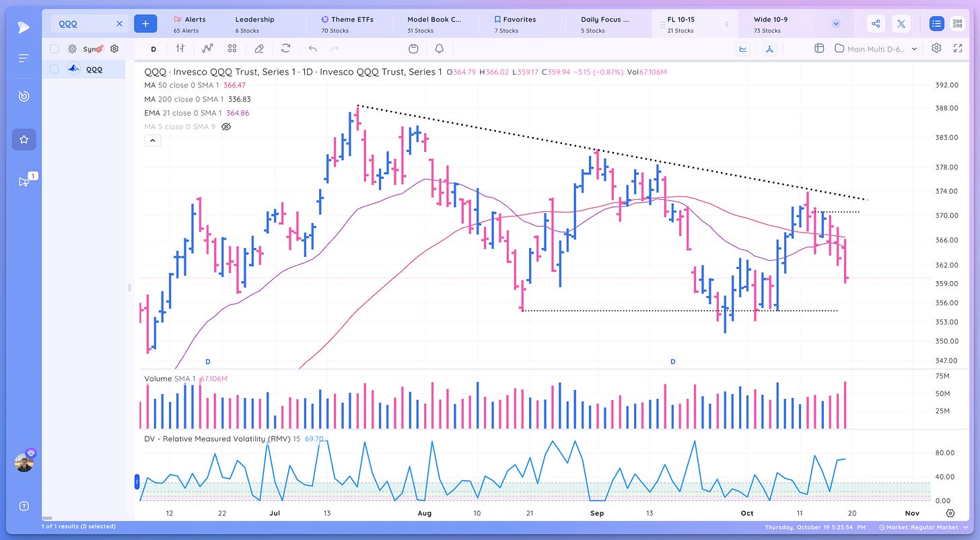Open the chart settings gear
Screen dimensions: 980x540
click(936, 48)
